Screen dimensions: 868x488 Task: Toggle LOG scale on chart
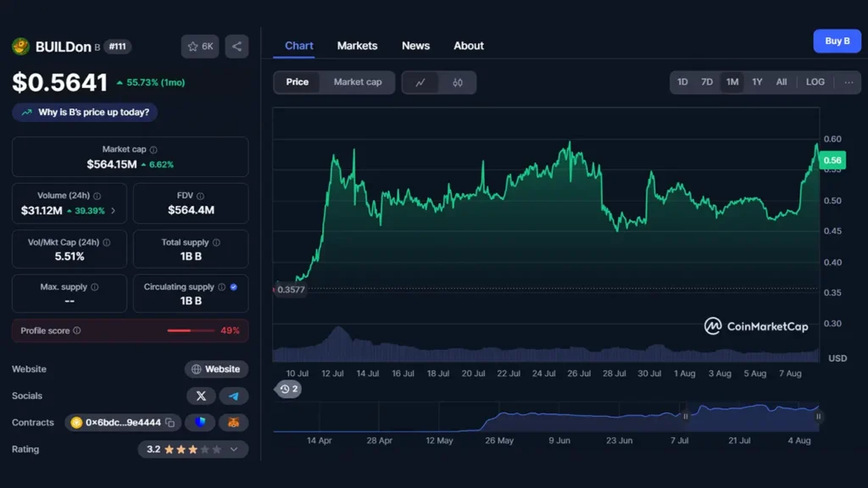point(815,82)
